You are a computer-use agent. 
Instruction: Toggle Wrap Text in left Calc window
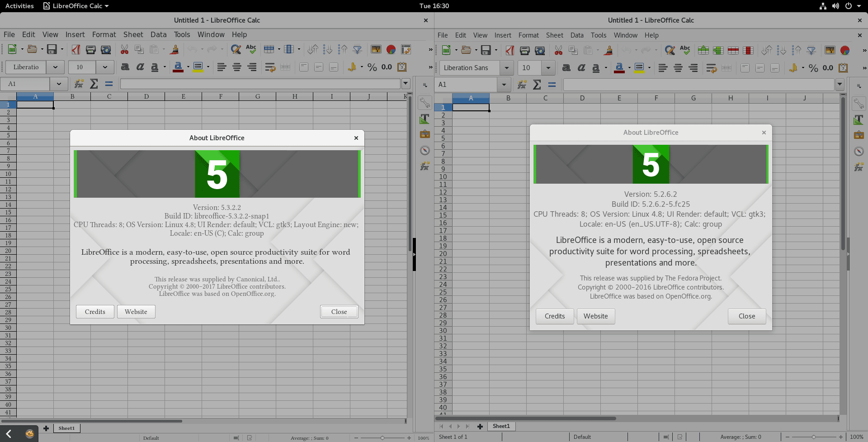coord(270,67)
